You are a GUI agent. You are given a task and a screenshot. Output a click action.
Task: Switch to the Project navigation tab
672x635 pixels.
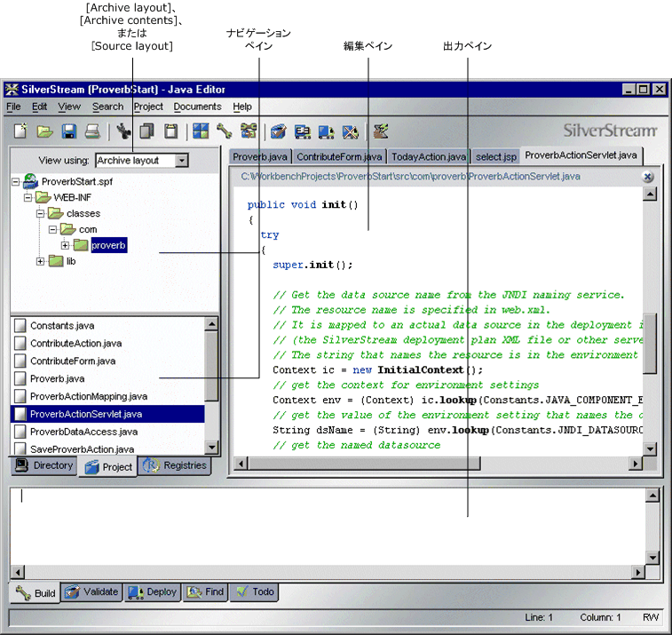[x=108, y=467]
